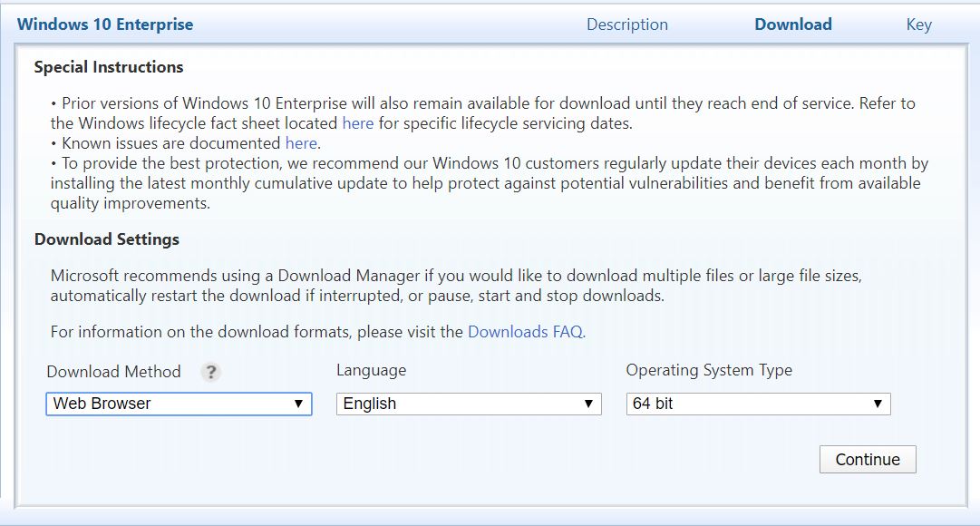Expand the Operating System Type dropdown showing 64 bit

click(758, 404)
